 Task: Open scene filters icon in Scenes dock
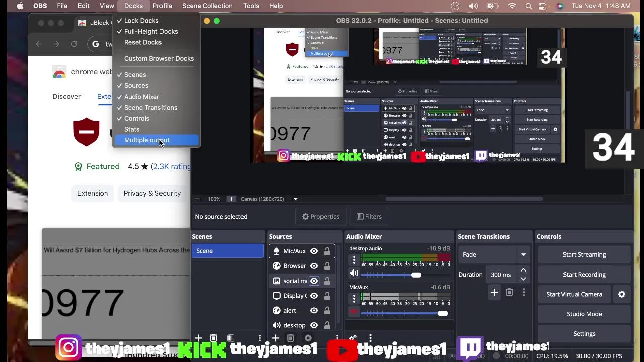pos(230,338)
